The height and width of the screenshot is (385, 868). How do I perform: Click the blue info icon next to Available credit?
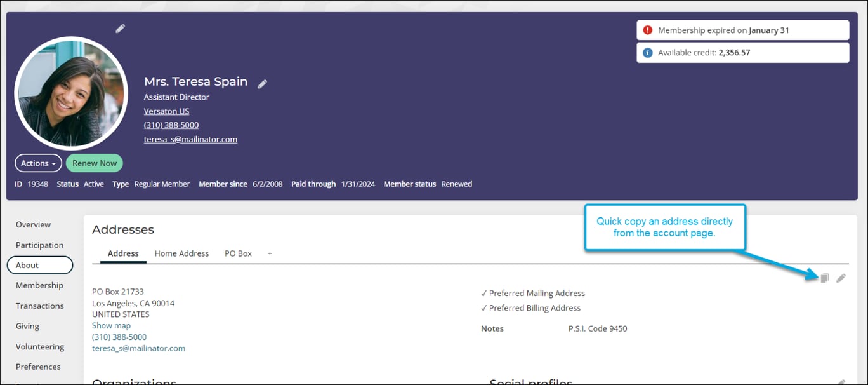(648, 52)
